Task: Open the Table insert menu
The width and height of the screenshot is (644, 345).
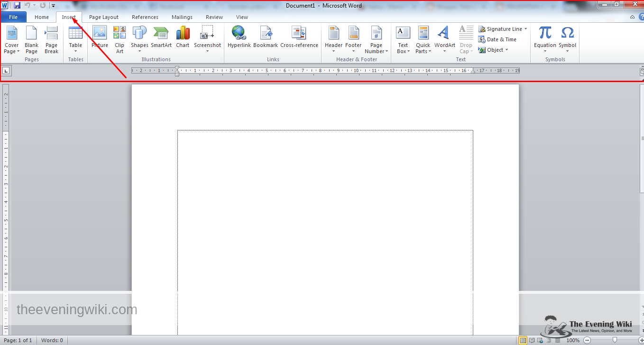Action: click(75, 40)
